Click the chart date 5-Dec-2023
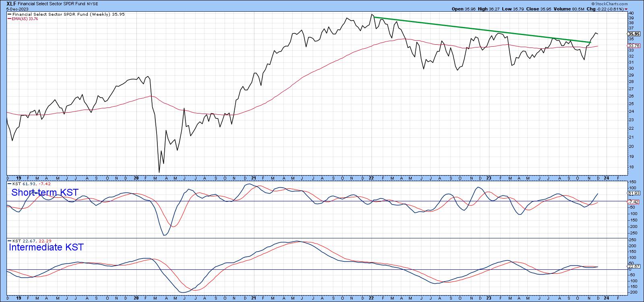 coord(18,8)
